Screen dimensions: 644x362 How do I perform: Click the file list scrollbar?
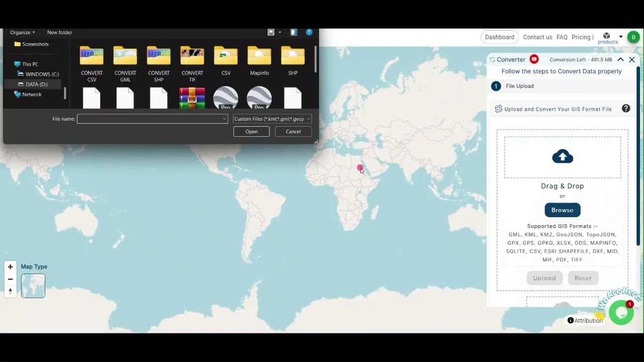tap(316, 59)
